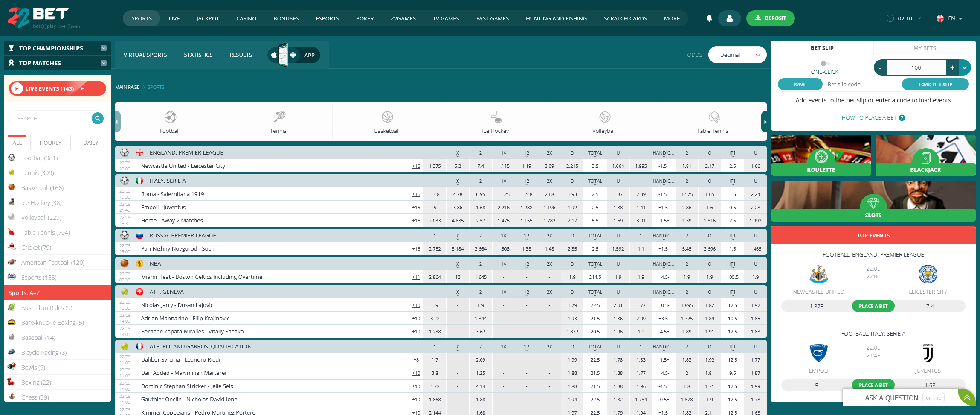The image size is (980, 415).
Task: Open the Esports menu item
Action: click(328, 18)
